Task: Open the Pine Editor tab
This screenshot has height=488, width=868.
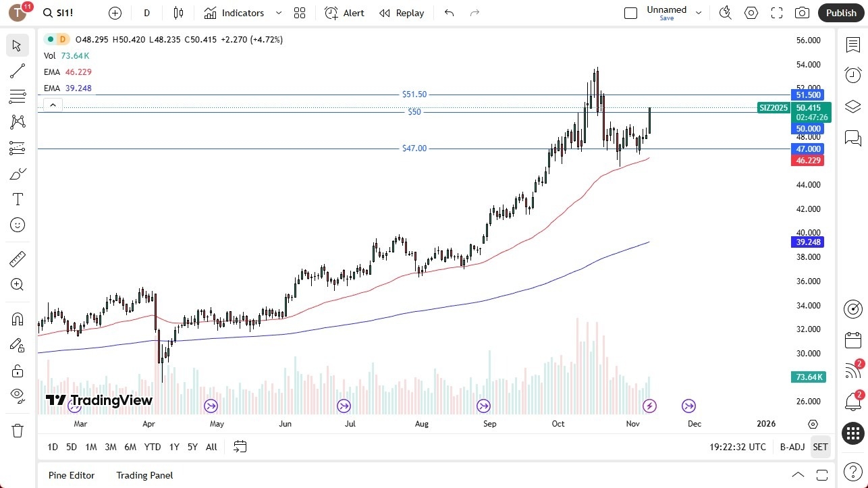Action: click(71, 475)
